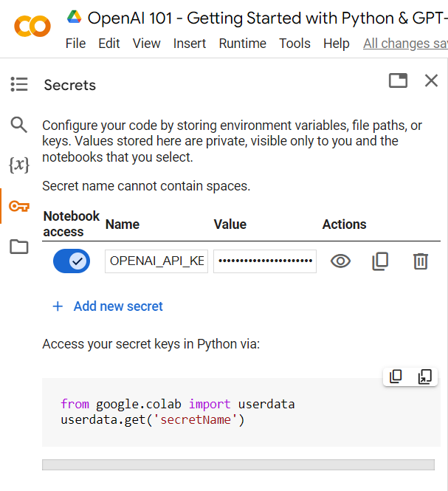Select the Secrets key icon in sidebar
The height and width of the screenshot is (491, 448).
(19, 206)
